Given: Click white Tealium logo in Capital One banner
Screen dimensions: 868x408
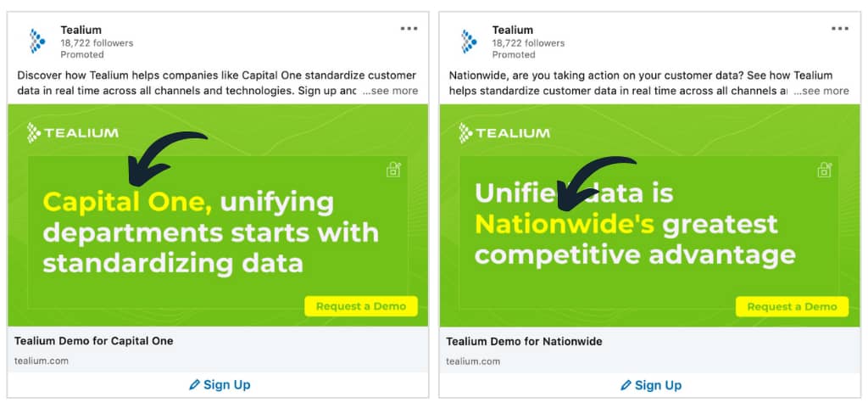Looking at the screenshot, I should pos(73,133).
